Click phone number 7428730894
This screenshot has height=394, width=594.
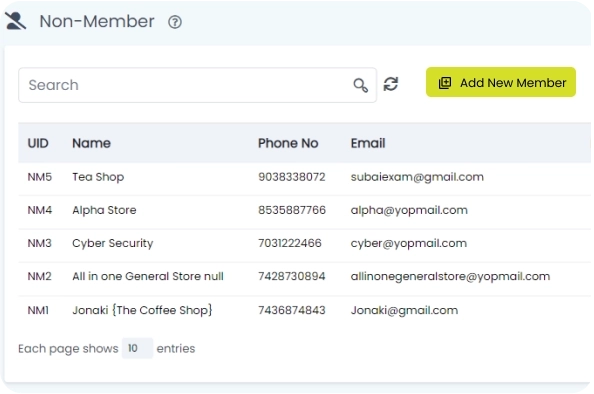(292, 276)
